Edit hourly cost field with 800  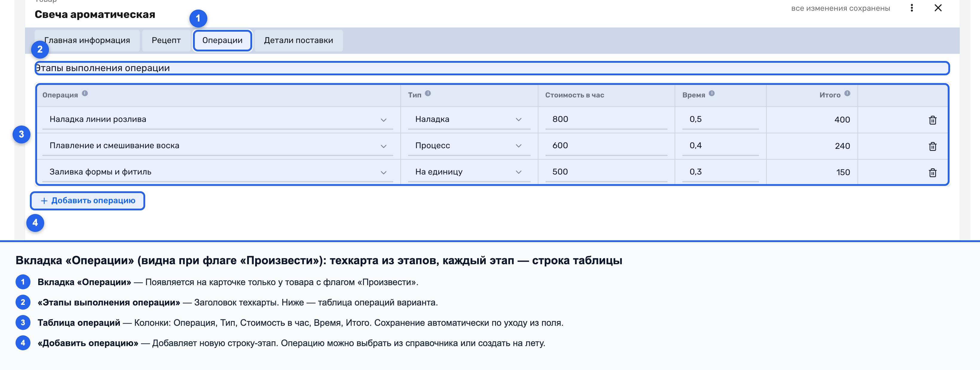click(606, 120)
